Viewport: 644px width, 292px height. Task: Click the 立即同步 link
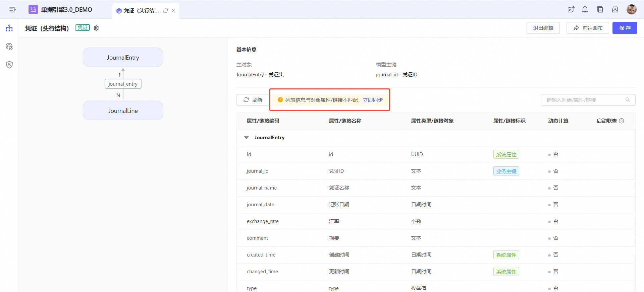pyautogui.click(x=373, y=100)
